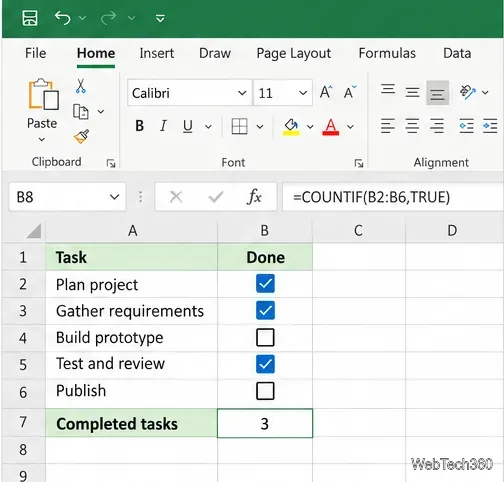Select the Home tab
Image resolution: width=504 pixels, height=482 pixels.
click(96, 53)
